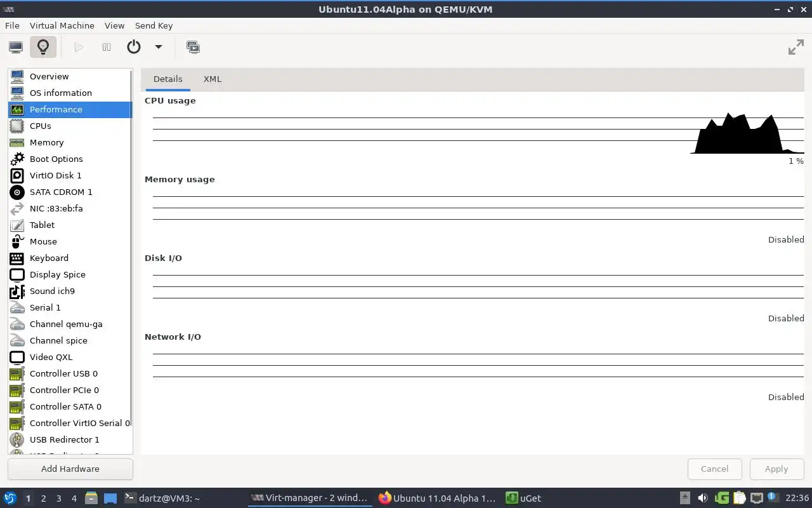812x508 pixels.
Task: Select Controller VirtIO Serial 0 entry
Action: 69,423
